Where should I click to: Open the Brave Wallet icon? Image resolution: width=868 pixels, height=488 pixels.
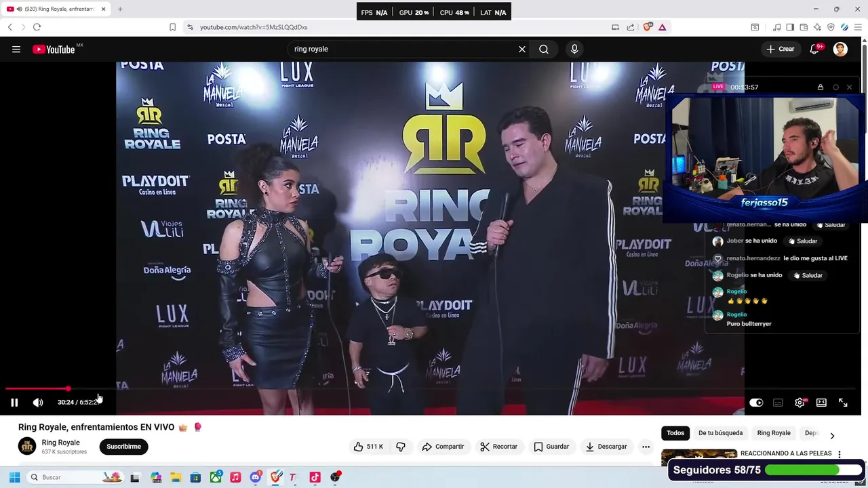[x=804, y=27]
